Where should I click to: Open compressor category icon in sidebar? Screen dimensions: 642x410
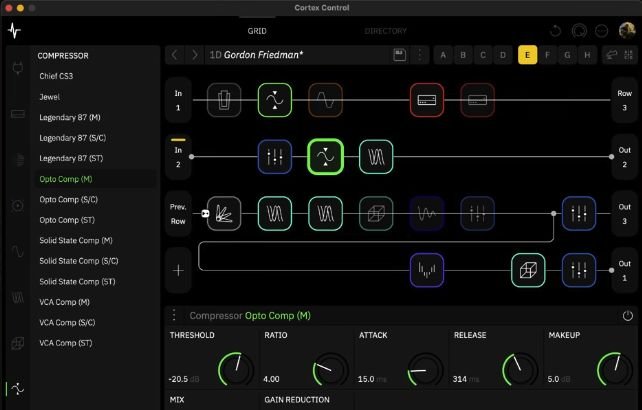[x=17, y=388]
